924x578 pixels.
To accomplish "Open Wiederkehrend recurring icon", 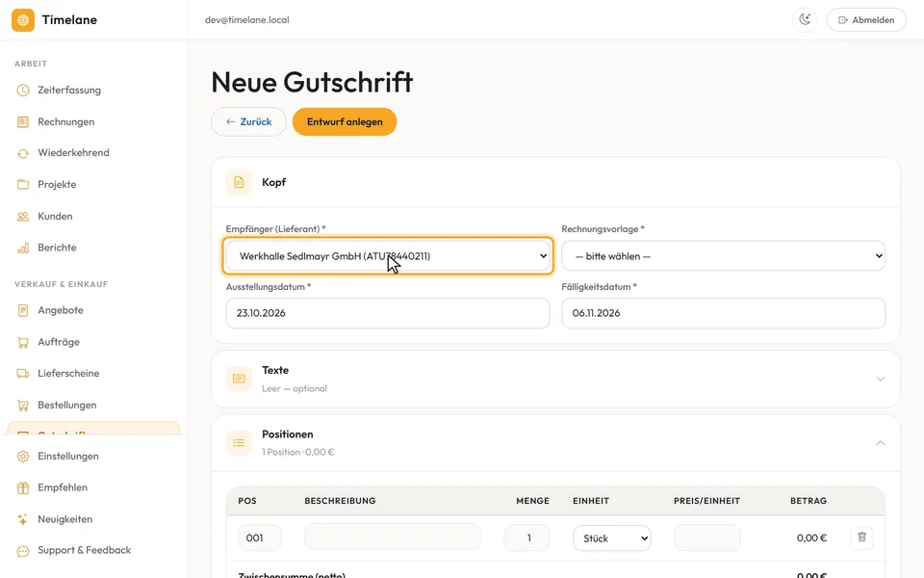I will pos(23,153).
